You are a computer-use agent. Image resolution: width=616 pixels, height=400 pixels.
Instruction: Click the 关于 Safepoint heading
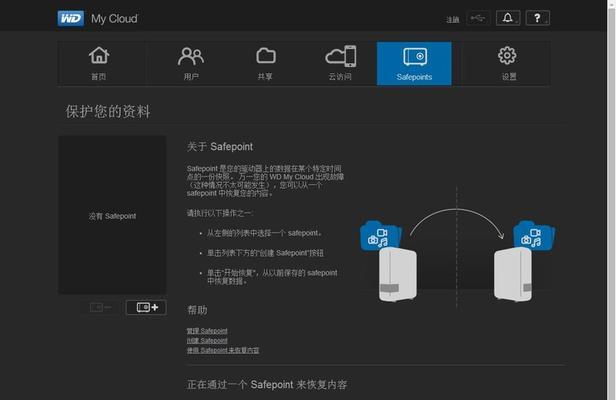pos(220,147)
